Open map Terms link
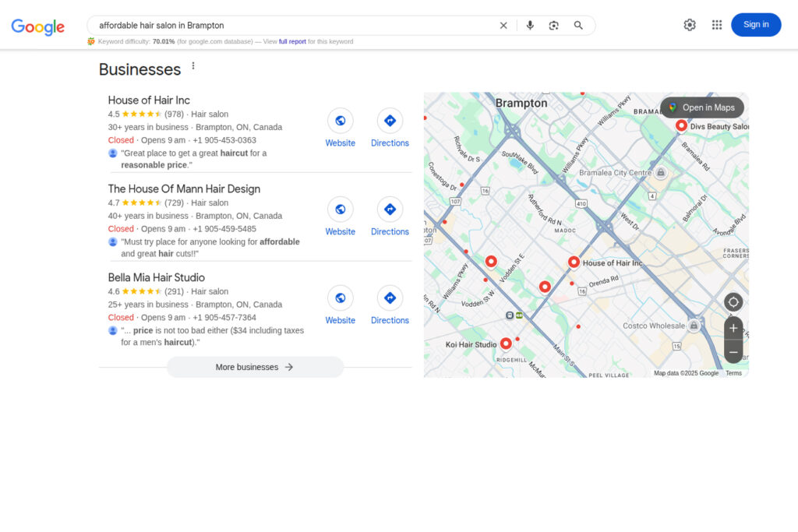Screen dimensions: 798x532 [x=733, y=373]
